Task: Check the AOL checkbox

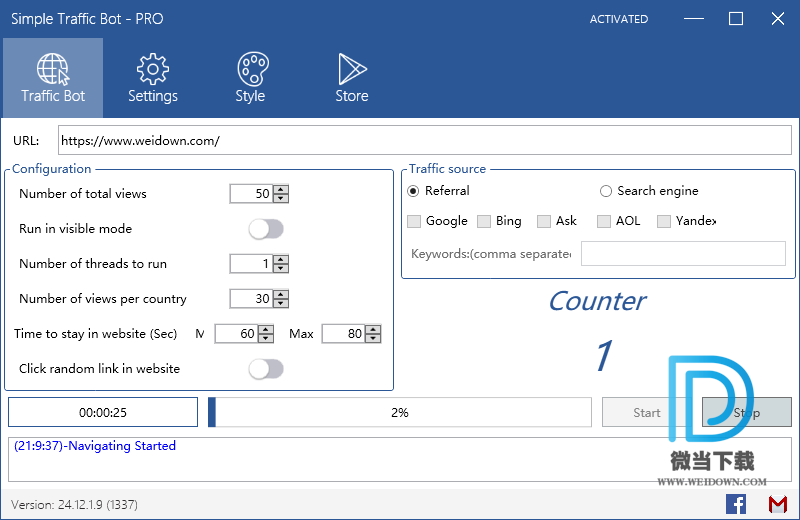Action: [x=604, y=221]
